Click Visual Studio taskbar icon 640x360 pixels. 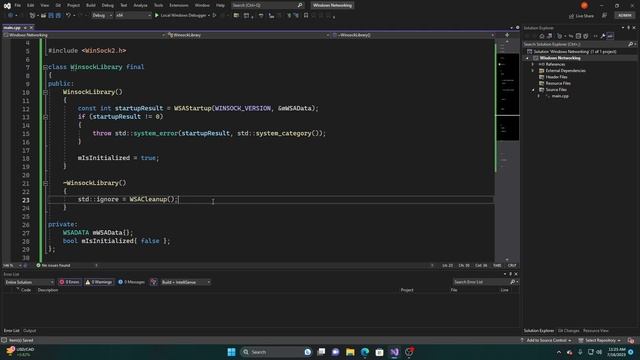[394, 352]
